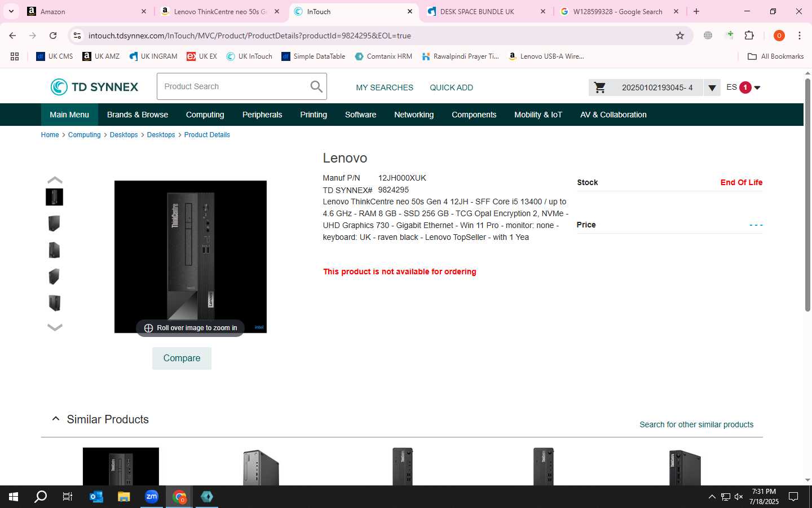Go to Home breadcrumb
Screen dimensions: 812x508
click(50, 135)
